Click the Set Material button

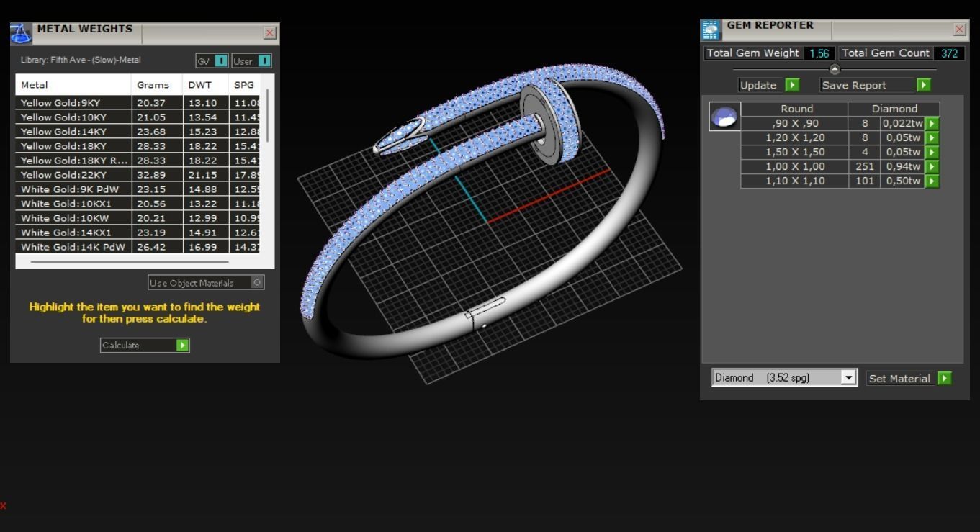click(909, 378)
